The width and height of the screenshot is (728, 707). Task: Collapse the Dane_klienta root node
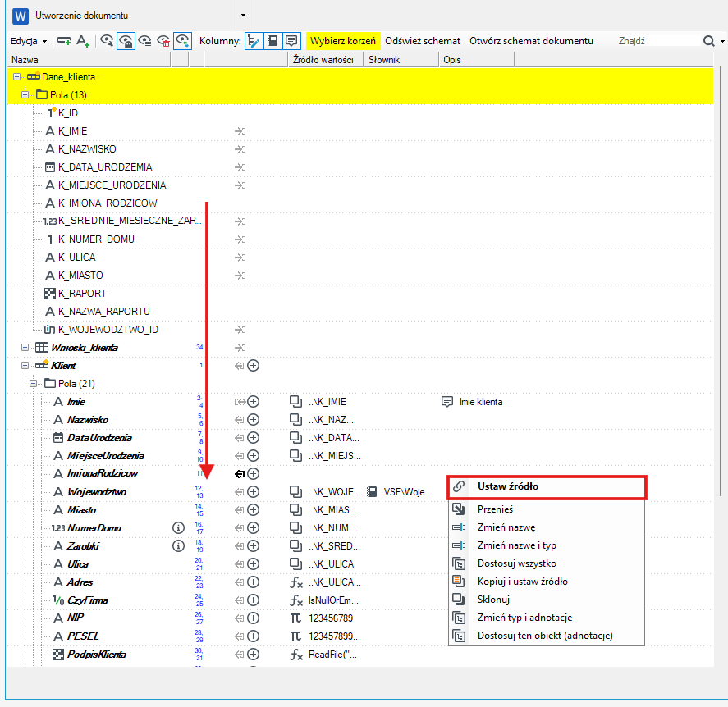16,77
